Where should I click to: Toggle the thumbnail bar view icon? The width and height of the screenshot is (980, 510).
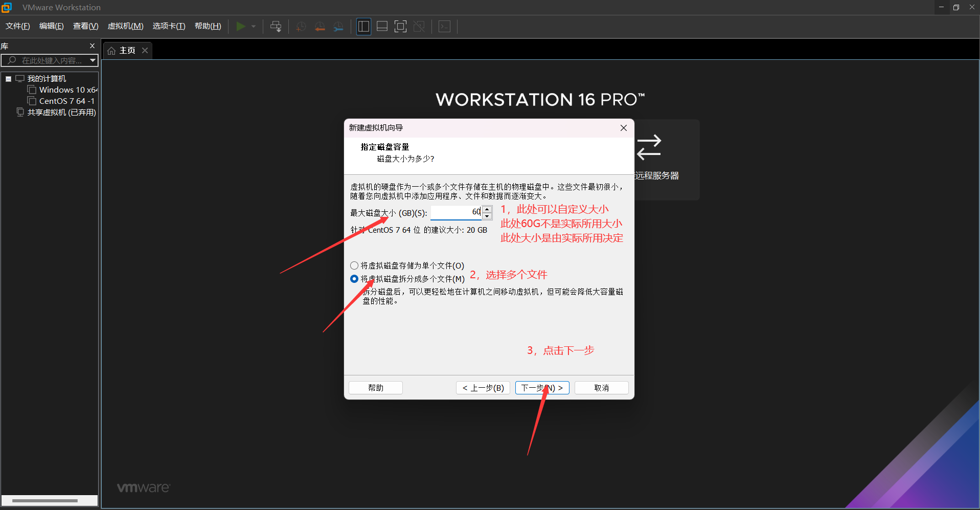tap(382, 27)
